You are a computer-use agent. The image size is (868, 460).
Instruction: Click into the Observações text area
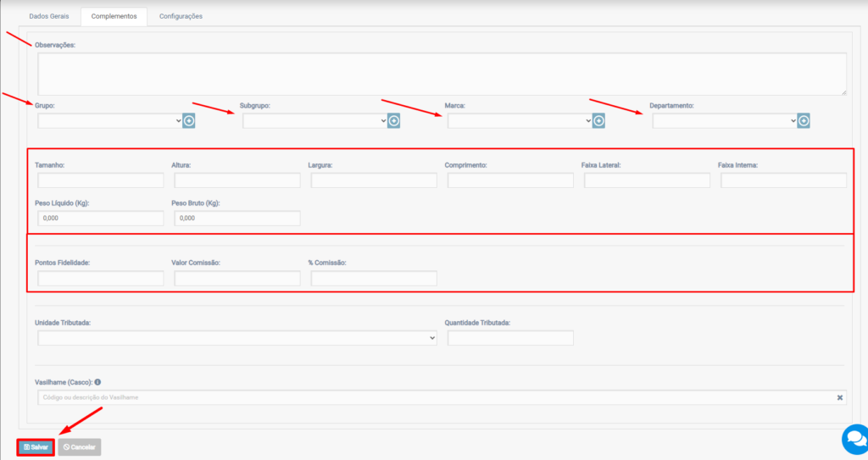pyautogui.click(x=441, y=74)
